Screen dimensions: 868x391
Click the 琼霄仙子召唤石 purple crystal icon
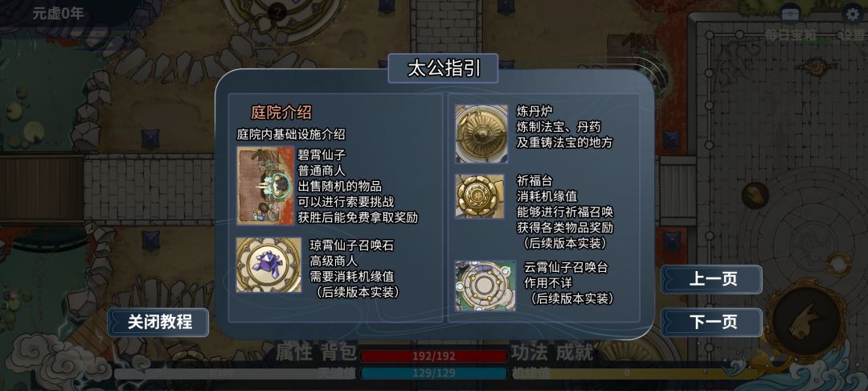[x=268, y=265]
